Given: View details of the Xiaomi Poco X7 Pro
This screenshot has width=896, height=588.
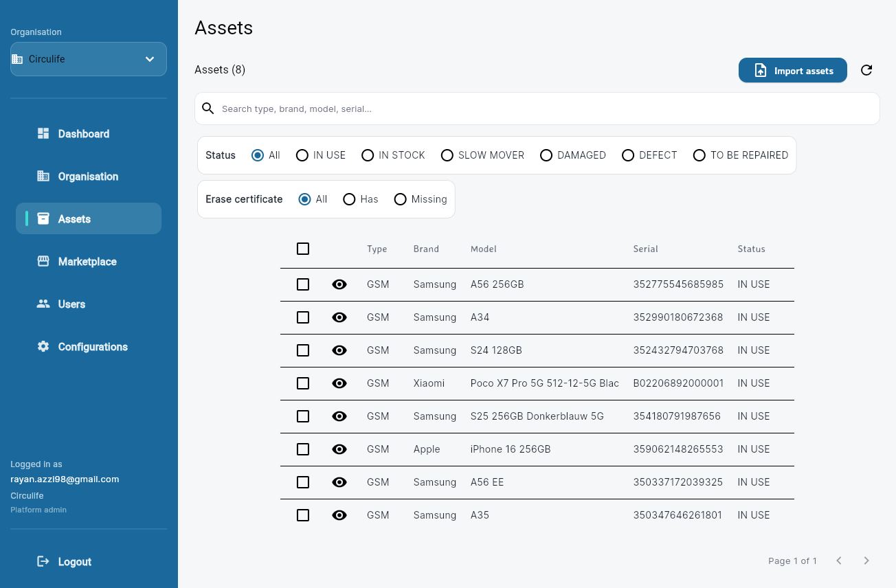Looking at the screenshot, I should pyautogui.click(x=339, y=383).
